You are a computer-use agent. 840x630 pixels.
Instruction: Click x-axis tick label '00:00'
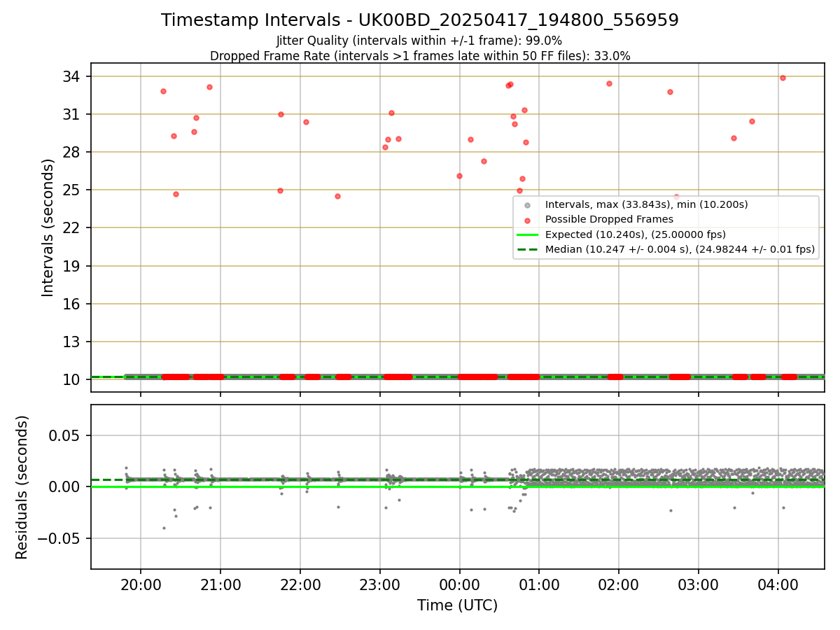coord(460,584)
